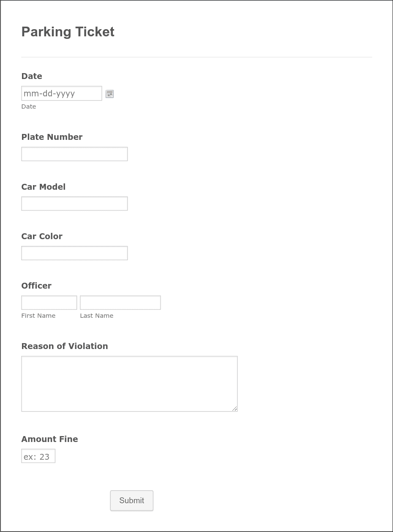Select the officer Last Name box
Viewport: 393px width, 532px height.
pos(120,303)
